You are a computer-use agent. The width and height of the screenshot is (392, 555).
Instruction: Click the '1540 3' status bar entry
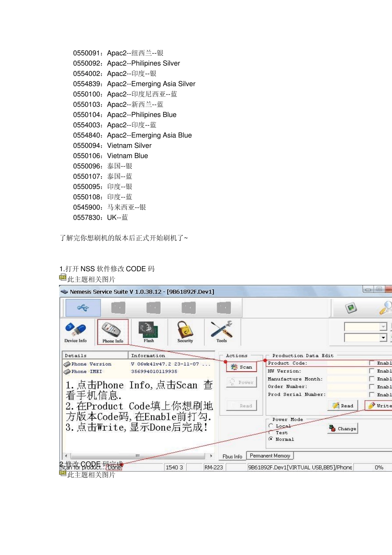coord(174,467)
